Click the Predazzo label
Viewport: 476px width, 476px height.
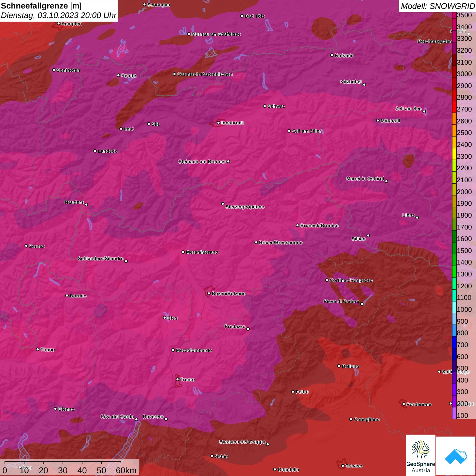235,326
